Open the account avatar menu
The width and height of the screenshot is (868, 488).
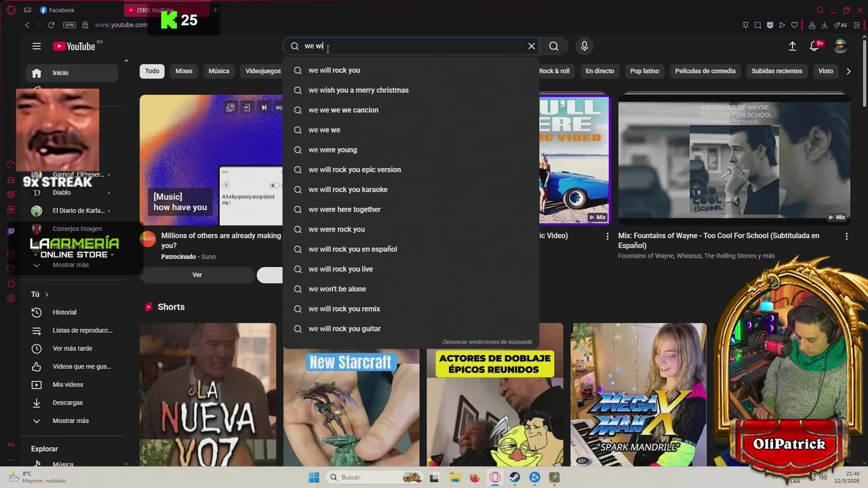(840, 46)
